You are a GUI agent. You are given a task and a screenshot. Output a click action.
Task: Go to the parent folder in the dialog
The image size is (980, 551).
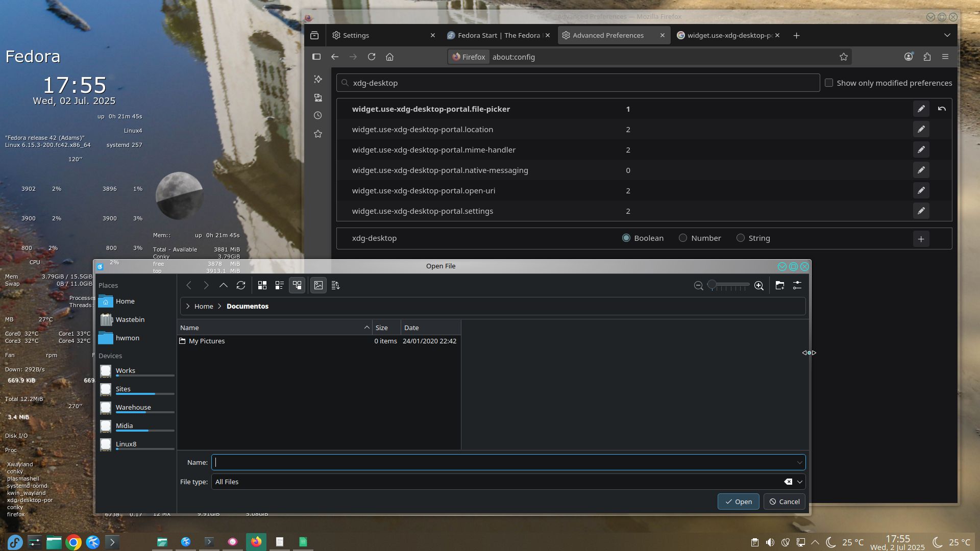pyautogui.click(x=224, y=285)
